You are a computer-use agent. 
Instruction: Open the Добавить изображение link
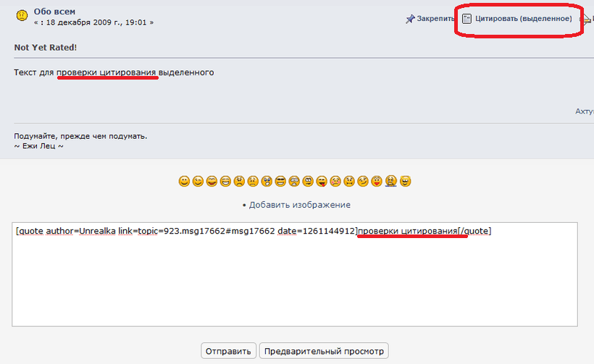299,205
